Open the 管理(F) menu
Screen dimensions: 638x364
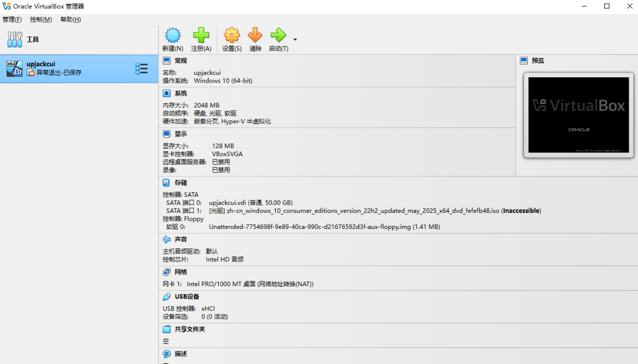pyautogui.click(x=12, y=19)
